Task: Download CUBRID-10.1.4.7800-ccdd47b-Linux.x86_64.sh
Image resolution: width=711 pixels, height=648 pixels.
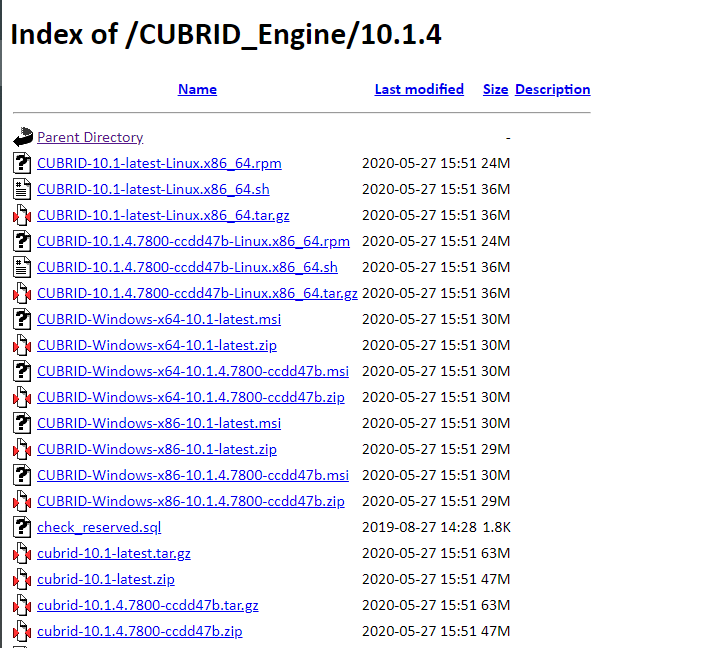Action: tap(187, 267)
